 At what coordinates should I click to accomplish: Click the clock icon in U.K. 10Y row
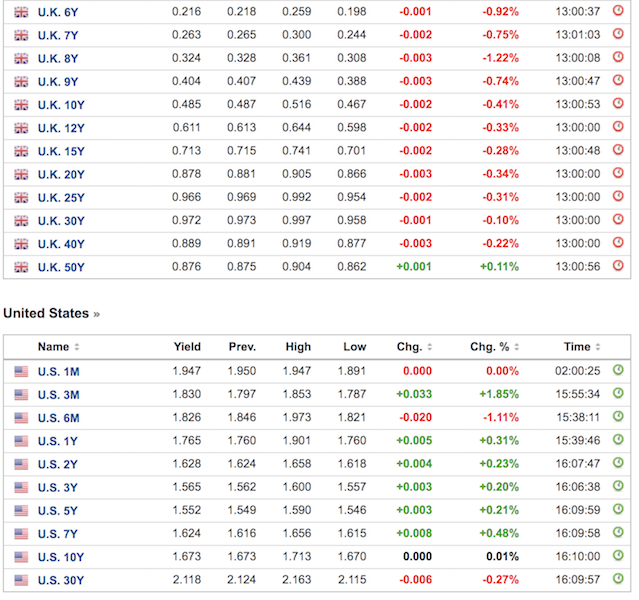tap(618, 104)
